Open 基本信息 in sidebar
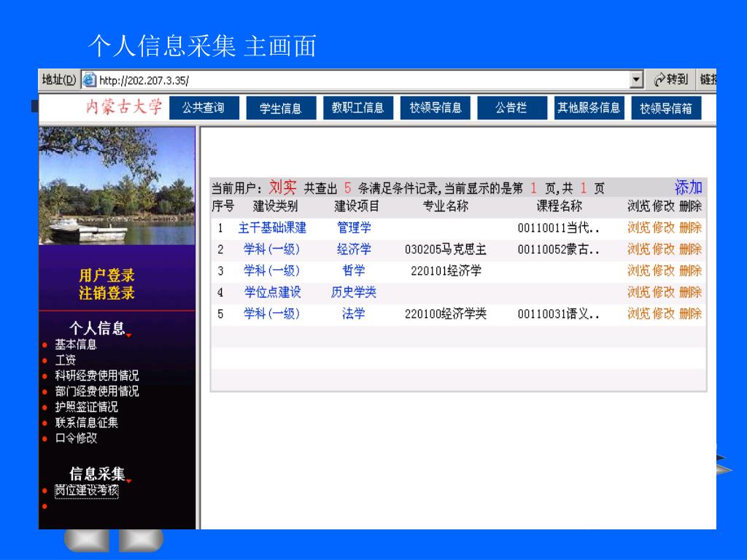The image size is (747, 560). pyautogui.click(x=76, y=344)
